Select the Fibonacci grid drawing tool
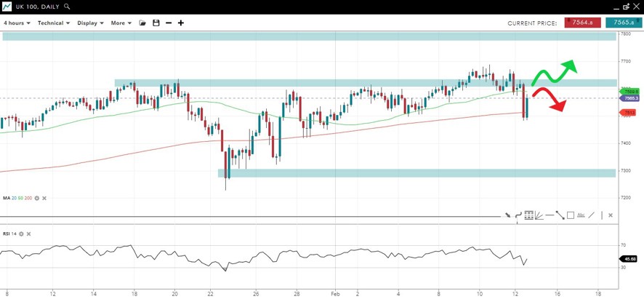The image size is (644, 299). click(x=529, y=215)
